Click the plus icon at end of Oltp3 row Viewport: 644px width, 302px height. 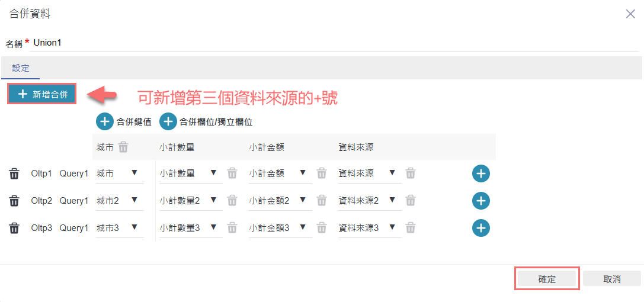pyautogui.click(x=480, y=228)
